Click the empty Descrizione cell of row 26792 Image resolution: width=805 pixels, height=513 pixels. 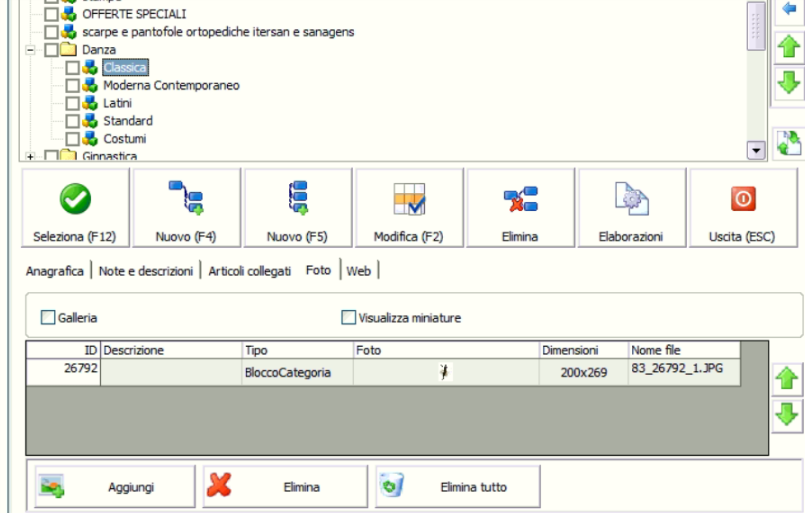(171, 372)
